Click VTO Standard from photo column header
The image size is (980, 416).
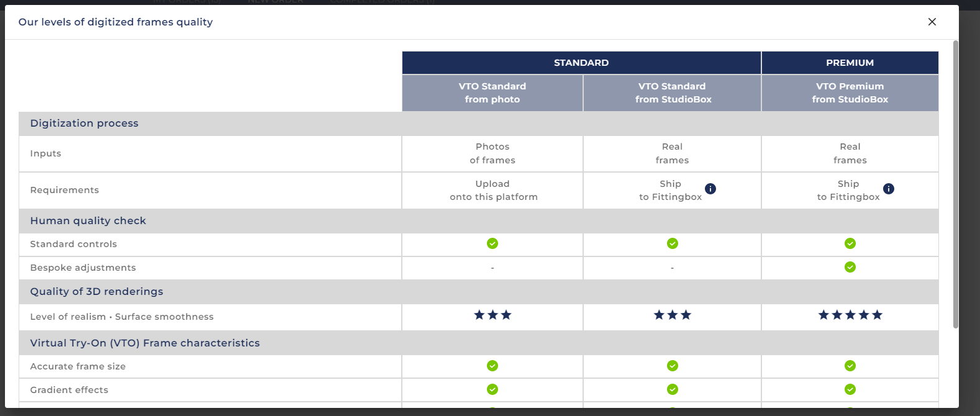point(492,93)
